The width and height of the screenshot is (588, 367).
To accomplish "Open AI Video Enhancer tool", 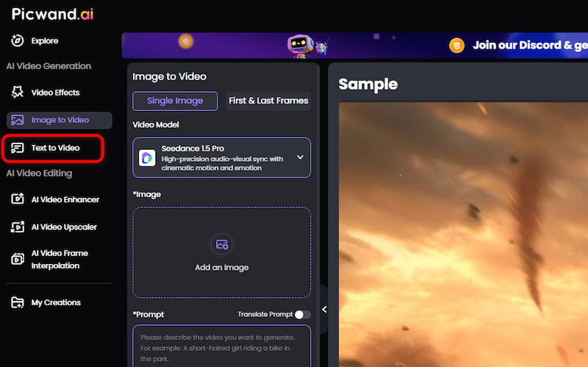I will pos(65,199).
